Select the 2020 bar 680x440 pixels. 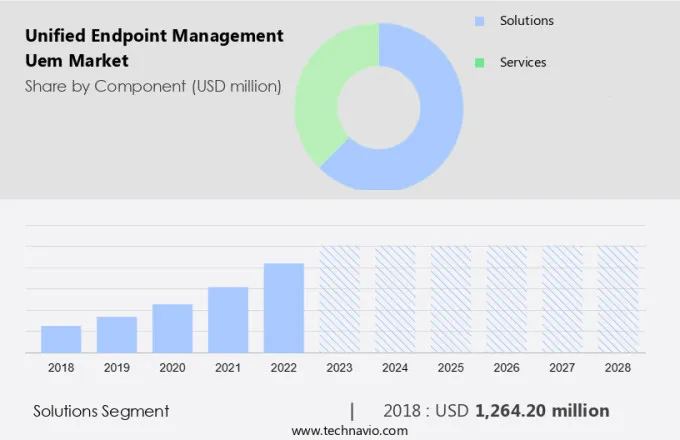point(172,328)
